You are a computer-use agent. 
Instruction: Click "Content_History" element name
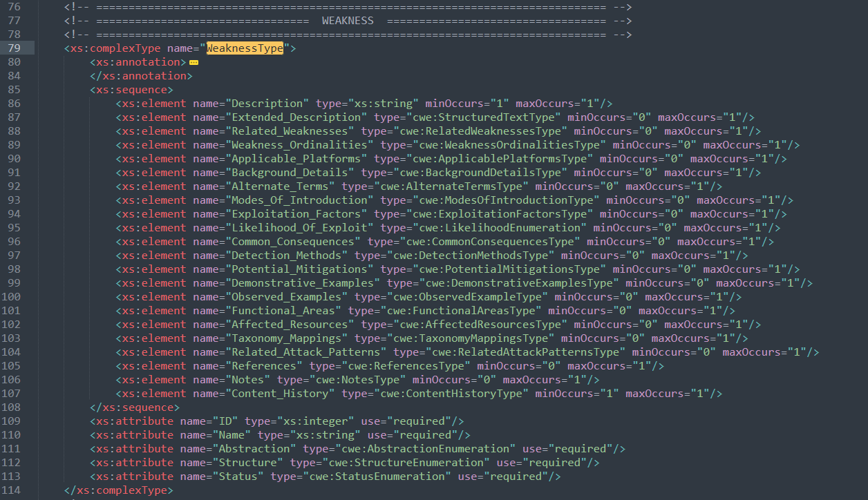280,394
